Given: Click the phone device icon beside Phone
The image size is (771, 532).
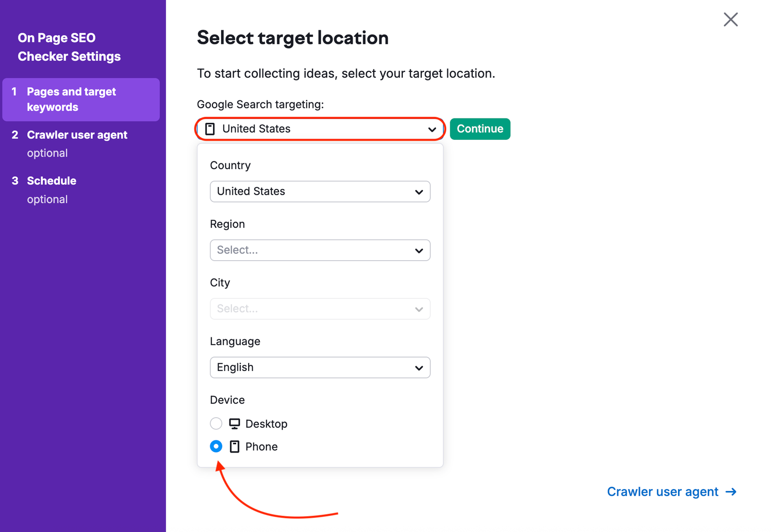Looking at the screenshot, I should 234,446.
